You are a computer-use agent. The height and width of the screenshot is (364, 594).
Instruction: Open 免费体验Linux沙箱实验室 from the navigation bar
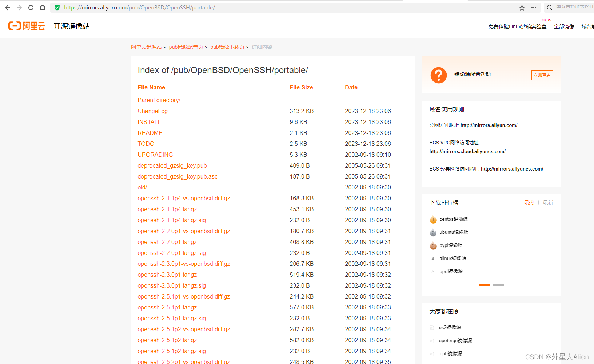517,26
